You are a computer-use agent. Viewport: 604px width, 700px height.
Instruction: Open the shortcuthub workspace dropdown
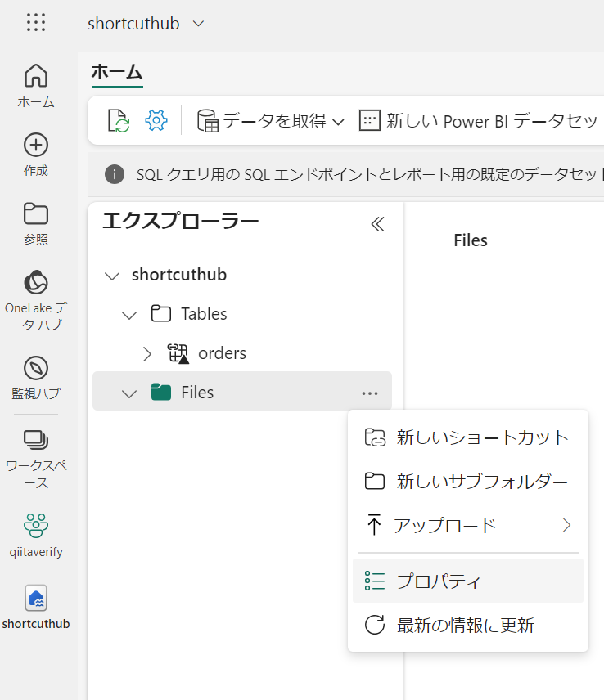[146, 23]
